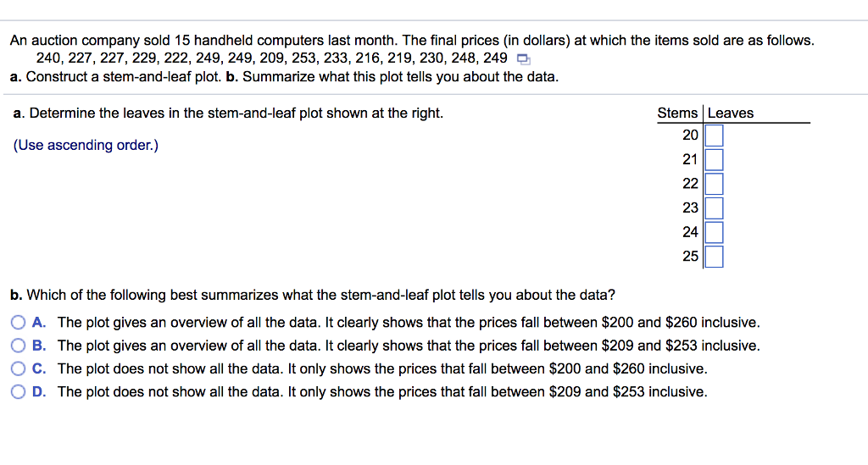Open the data table popup icon

[x=522, y=58]
